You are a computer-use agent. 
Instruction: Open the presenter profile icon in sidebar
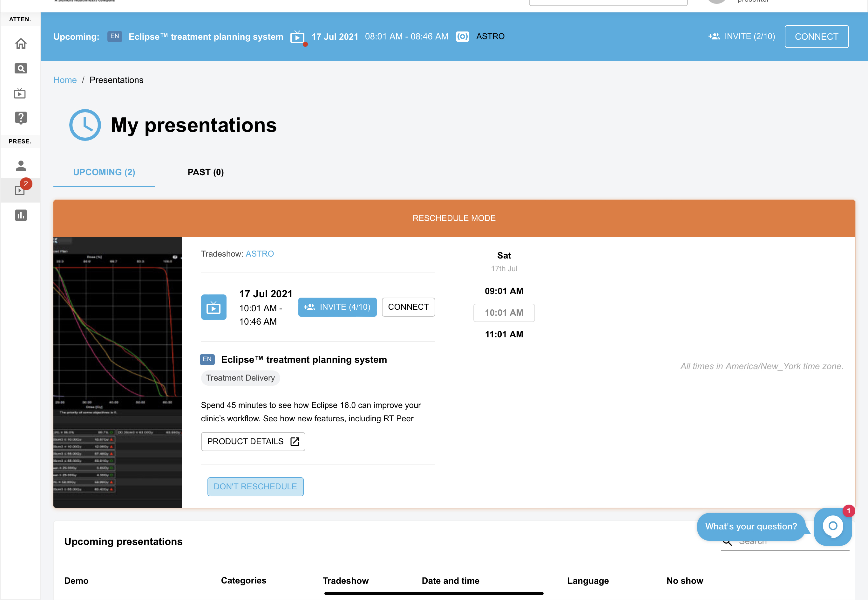pos(21,165)
